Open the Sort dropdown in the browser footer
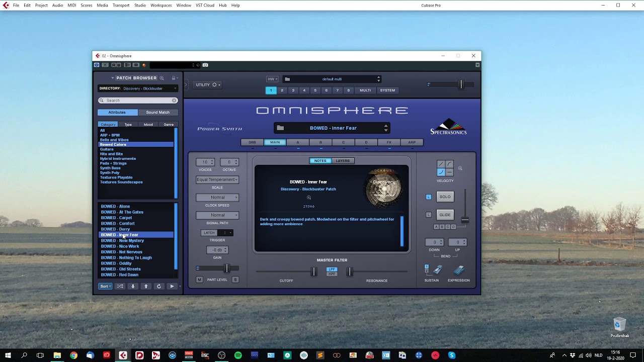Viewport: 644px width, 362px height. tap(105, 287)
